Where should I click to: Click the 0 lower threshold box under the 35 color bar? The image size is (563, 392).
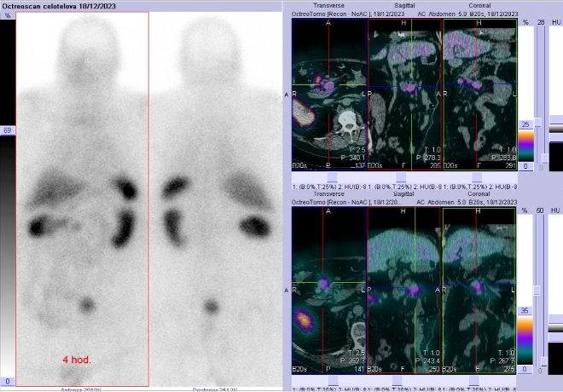pos(525,369)
